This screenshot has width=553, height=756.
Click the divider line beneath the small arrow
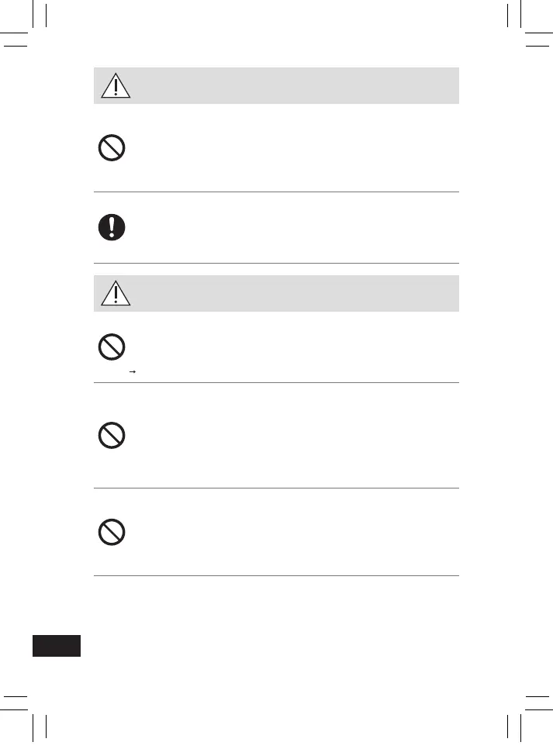click(276, 381)
